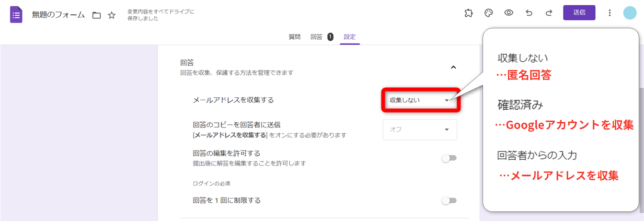The image size is (644, 221).
Task: Open the add-ons puzzle icon
Action: (x=469, y=13)
